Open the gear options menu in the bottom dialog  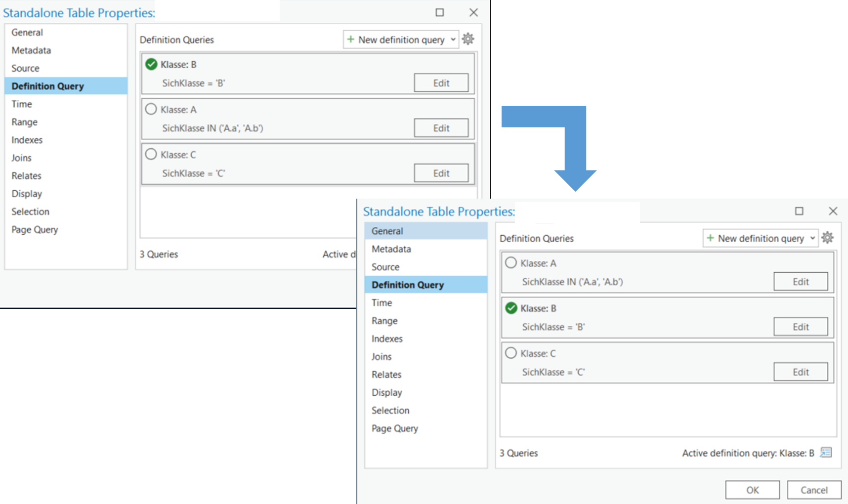(x=828, y=238)
